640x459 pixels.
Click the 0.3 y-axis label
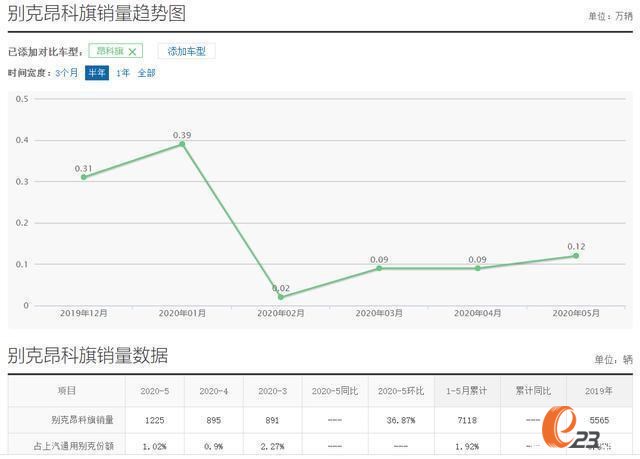click(x=22, y=182)
